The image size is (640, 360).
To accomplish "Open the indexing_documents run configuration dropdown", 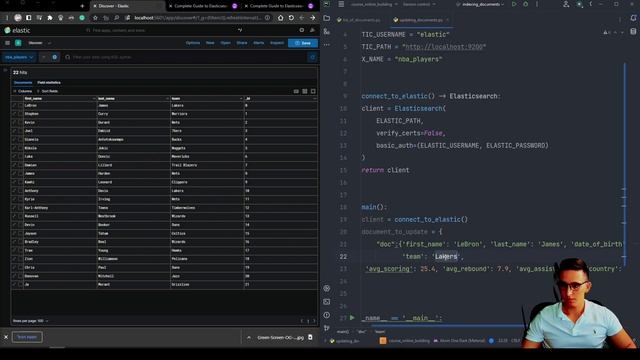I will (480, 4).
